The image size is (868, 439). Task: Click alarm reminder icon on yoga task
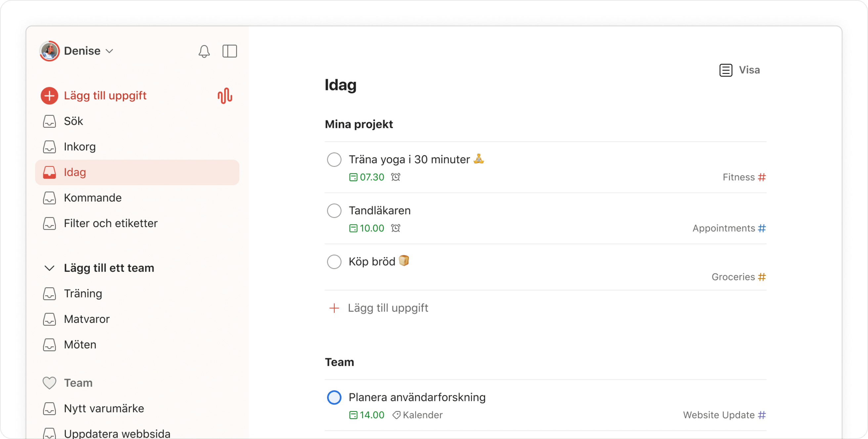[396, 177]
